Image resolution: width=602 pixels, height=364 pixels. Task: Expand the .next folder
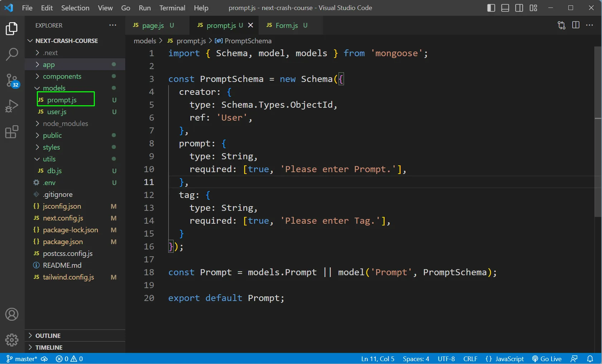tap(75, 53)
